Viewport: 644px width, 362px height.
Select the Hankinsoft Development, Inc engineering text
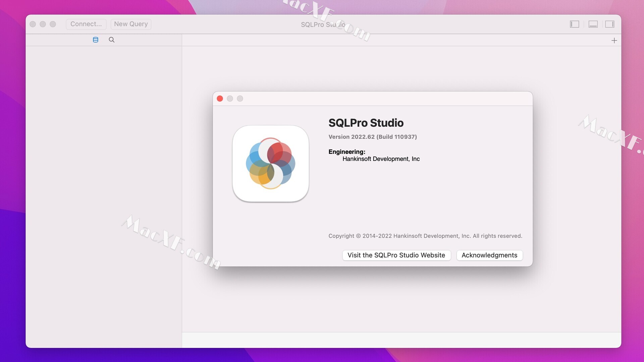[x=381, y=159]
